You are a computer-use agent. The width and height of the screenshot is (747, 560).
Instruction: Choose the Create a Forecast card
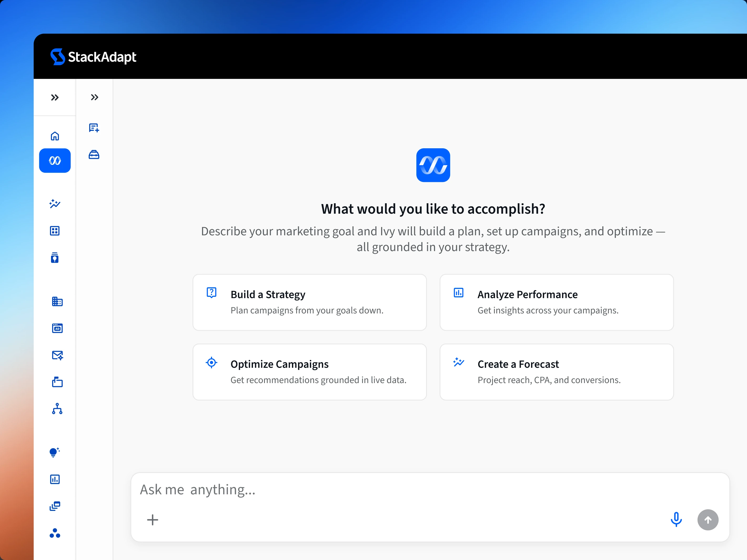pyautogui.click(x=557, y=372)
